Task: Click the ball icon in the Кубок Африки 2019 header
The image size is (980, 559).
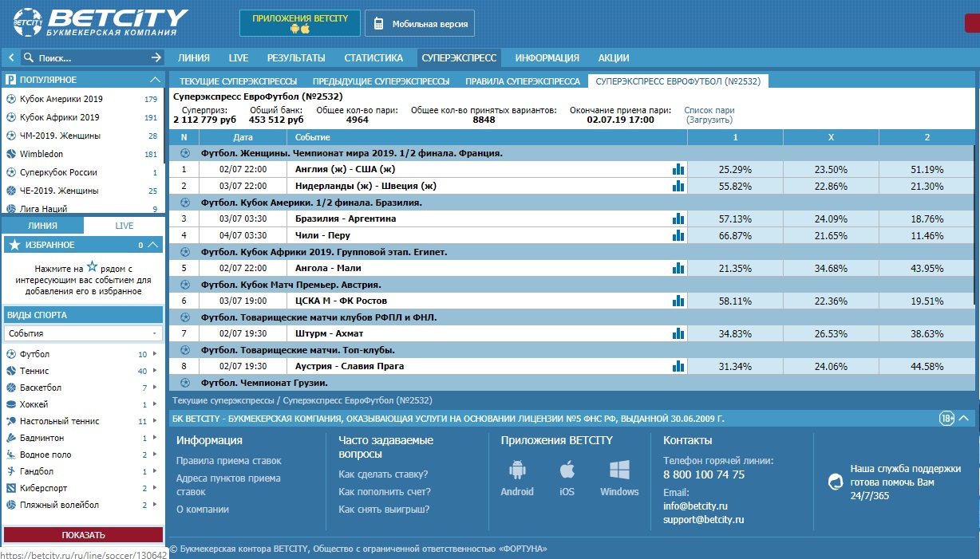Action: [x=185, y=252]
